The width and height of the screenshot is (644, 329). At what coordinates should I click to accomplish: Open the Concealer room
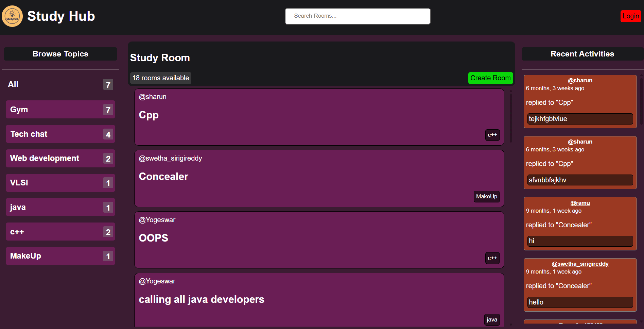163,177
